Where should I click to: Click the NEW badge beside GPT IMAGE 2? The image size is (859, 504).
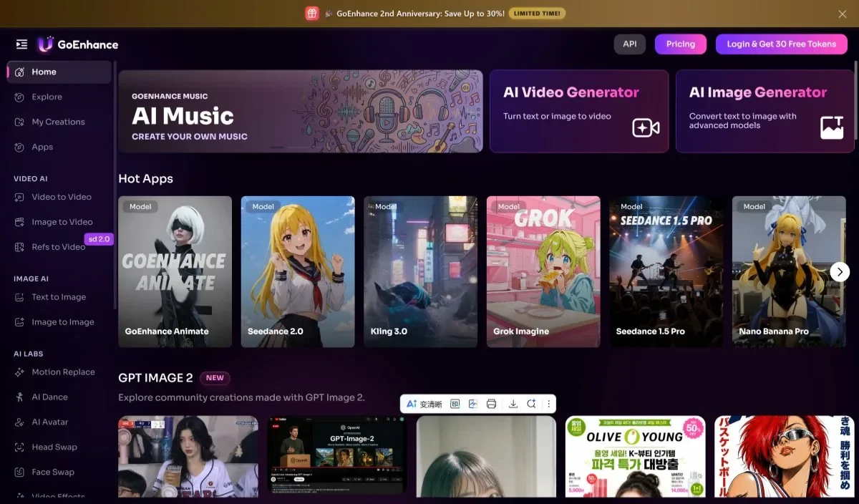click(215, 378)
